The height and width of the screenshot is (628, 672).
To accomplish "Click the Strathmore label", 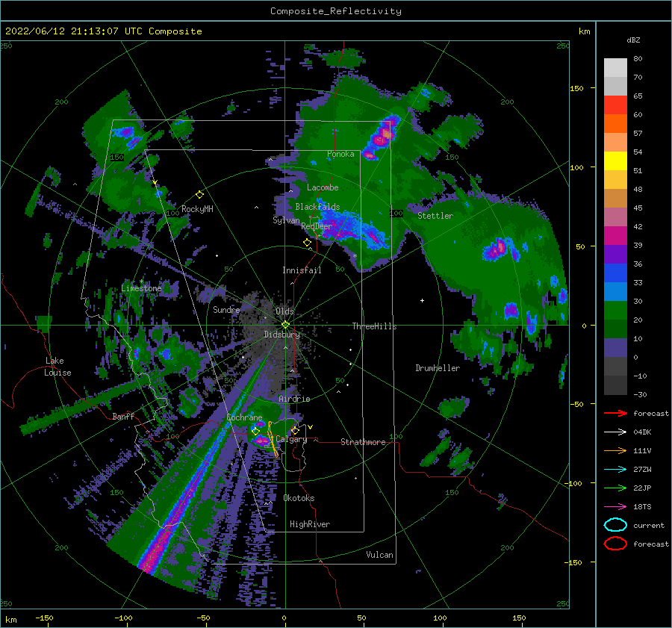I will click(x=363, y=442).
